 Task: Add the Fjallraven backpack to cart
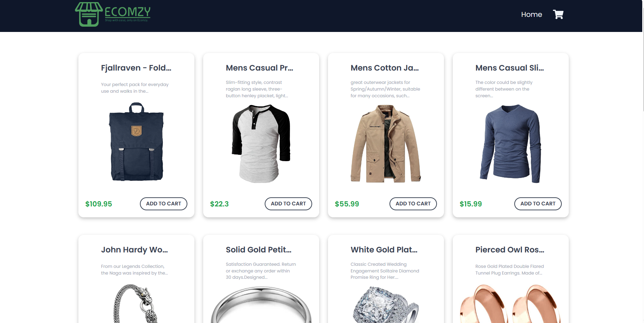point(163,204)
